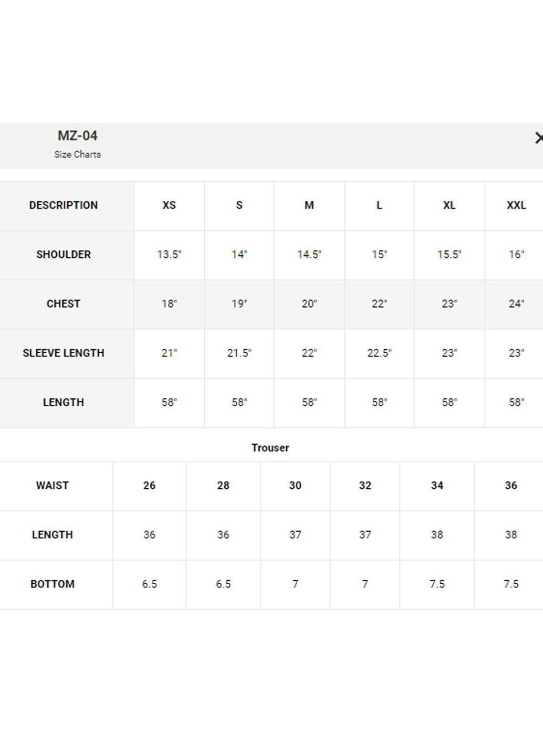Image resolution: width=543 pixels, height=756 pixels.
Task: Click the 14.5" shoulder value for M
Action: (x=309, y=254)
